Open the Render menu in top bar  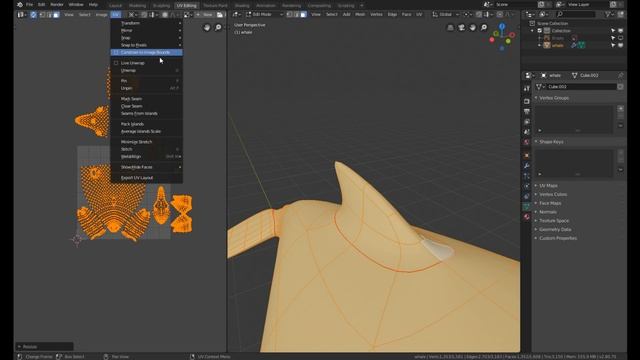57,4
